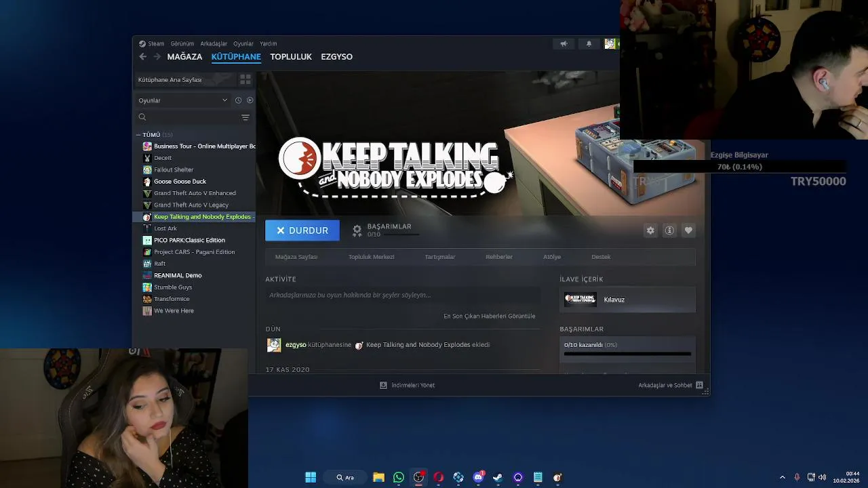The height and width of the screenshot is (488, 868).
Task: Open Discord from the taskbar
Action: (478, 477)
